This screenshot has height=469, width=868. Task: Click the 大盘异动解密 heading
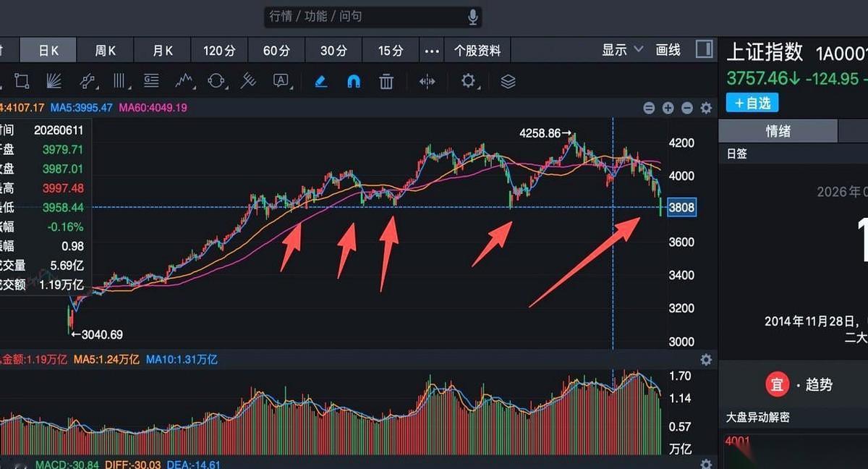(x=758, y=418)
